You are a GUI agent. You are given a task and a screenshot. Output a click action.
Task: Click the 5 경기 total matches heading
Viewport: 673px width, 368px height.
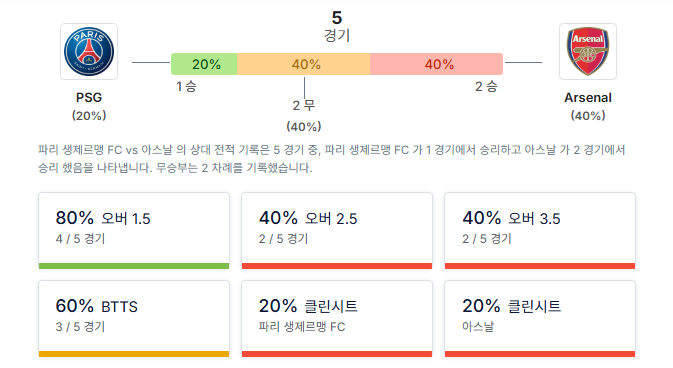(337, 26)
